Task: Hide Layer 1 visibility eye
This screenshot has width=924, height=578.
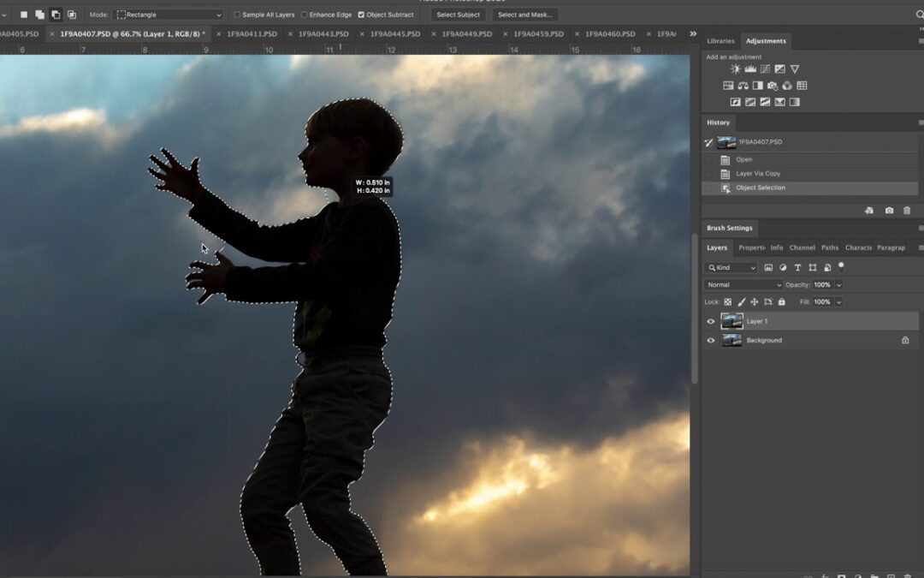Action: coord(711,321)
